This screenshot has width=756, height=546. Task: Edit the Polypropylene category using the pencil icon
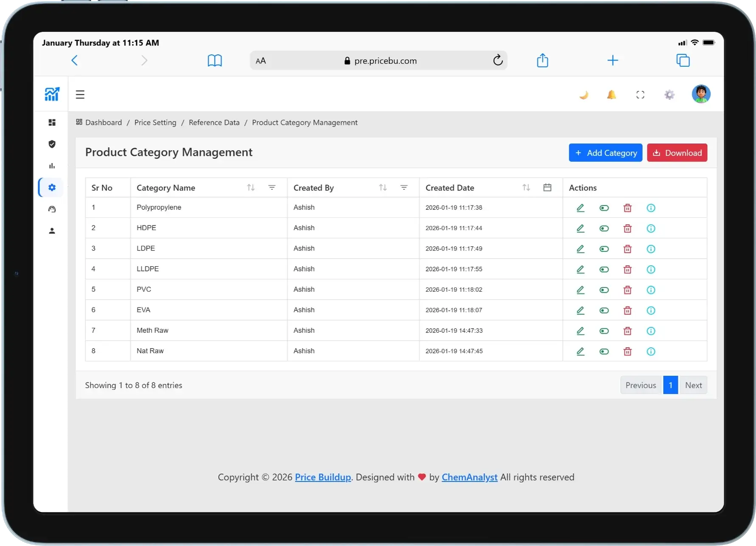coord(580,208)
